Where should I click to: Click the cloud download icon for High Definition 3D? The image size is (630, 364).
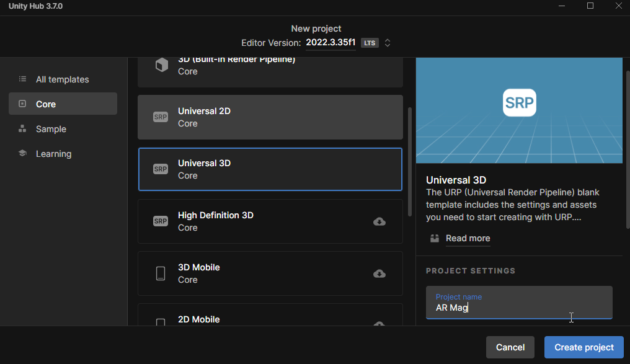tap(379, 221)
